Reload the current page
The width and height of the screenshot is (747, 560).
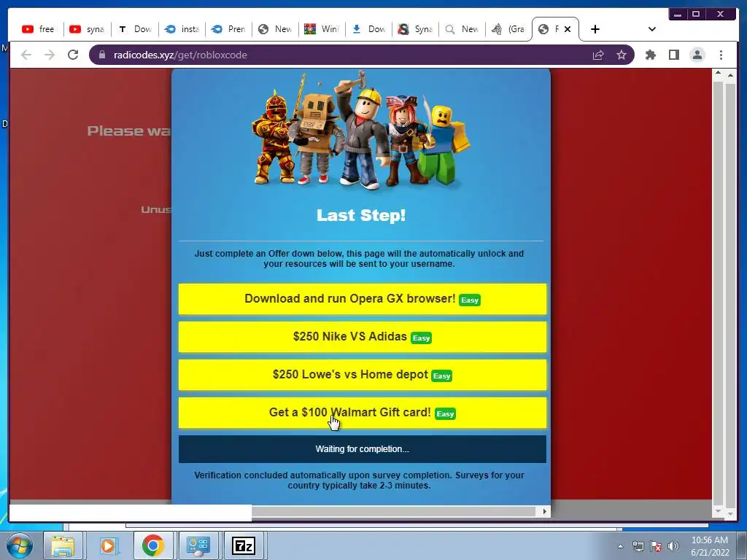73,55
